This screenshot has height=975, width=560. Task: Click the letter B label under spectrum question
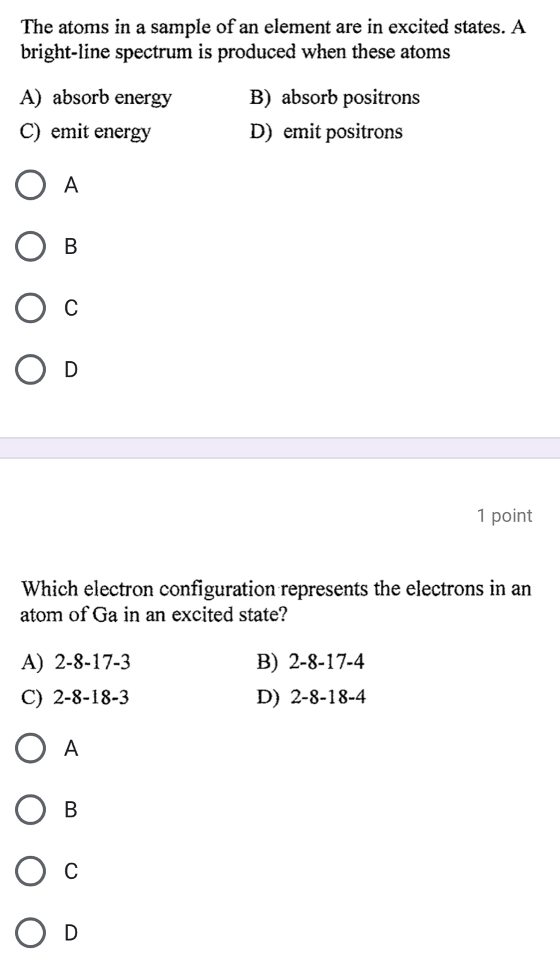(x=71, y=246)
